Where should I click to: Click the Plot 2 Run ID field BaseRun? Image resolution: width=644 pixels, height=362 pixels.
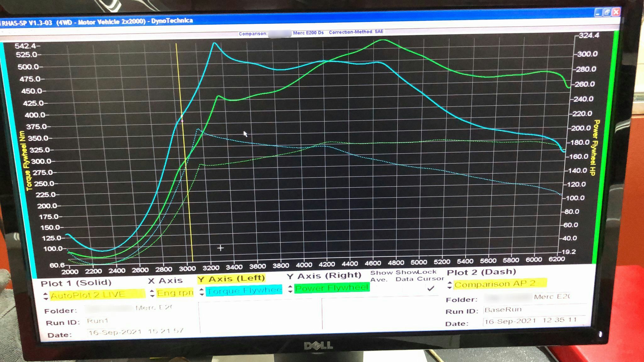(535, 310)
